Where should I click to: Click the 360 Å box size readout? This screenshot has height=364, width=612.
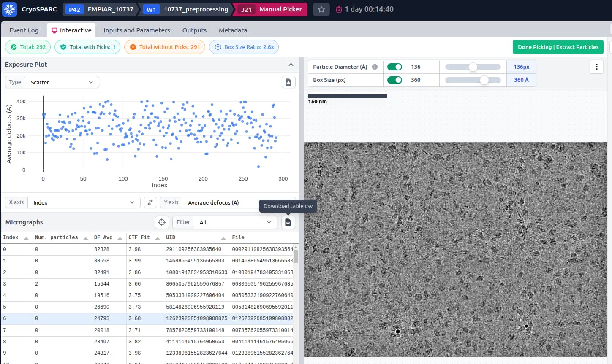click(x=521, y=80)
